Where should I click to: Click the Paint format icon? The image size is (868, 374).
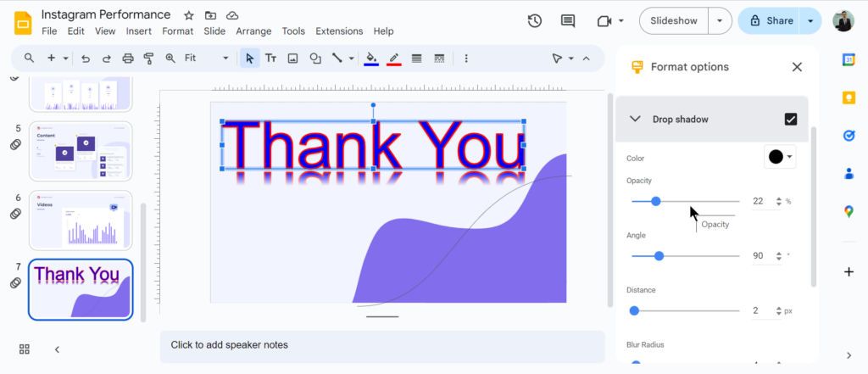149,59
